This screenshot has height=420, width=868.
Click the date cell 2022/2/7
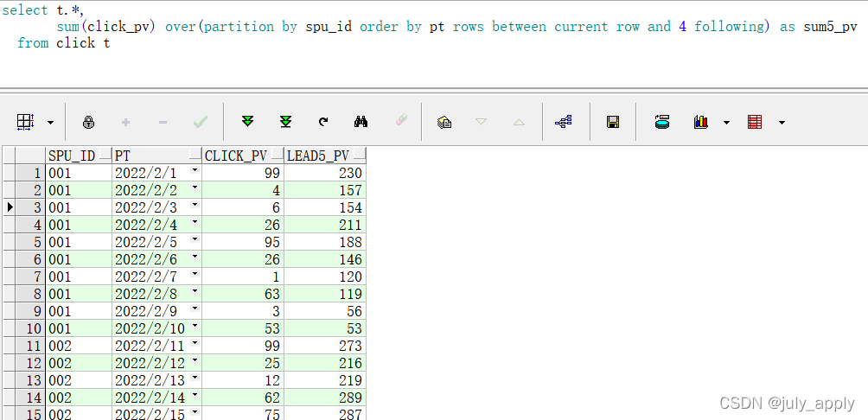coord(157,277)
